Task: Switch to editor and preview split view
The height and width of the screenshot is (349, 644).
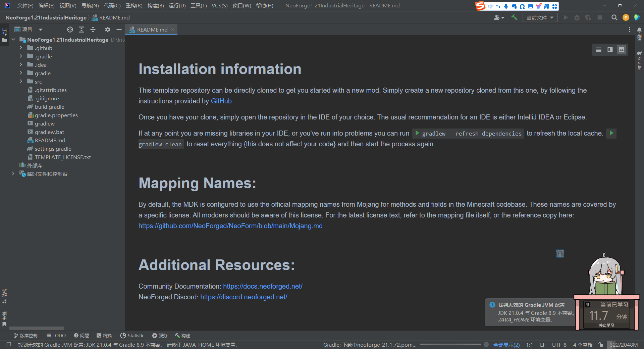Action: click(610, 50)
